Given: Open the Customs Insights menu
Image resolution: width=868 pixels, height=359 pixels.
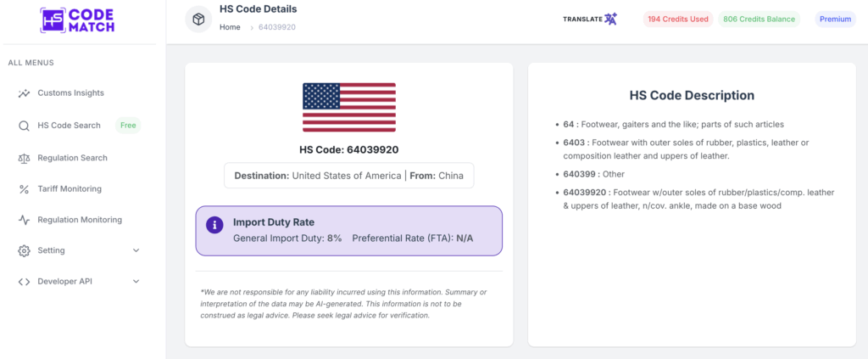Looking at the screenshot, I should tap(70, 93).
